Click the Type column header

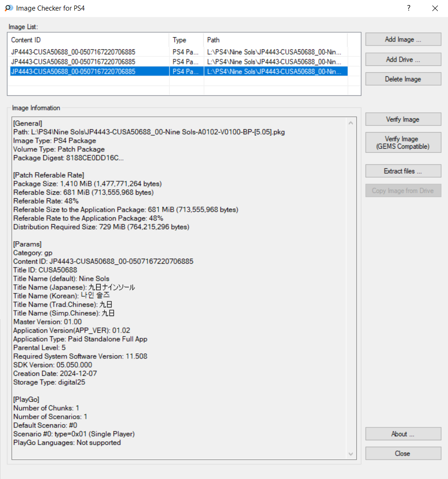(x=186, y=40)
